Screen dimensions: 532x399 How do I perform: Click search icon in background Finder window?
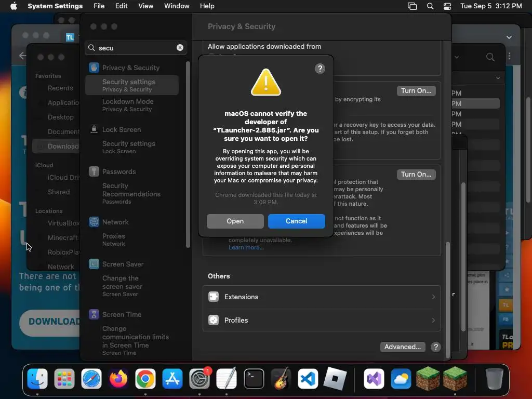pyautogui.click(x=490, y=57)
